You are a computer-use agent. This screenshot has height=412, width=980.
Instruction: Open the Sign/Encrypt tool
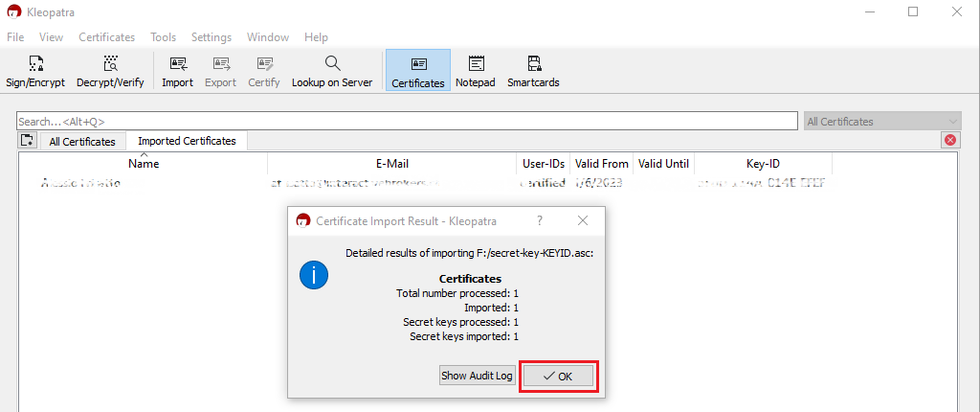(x=35, y=71)
